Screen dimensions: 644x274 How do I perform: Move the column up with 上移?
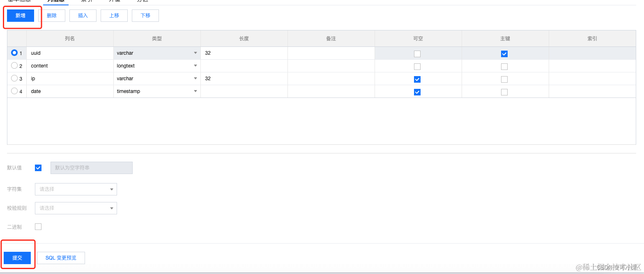tap(114, 16)
